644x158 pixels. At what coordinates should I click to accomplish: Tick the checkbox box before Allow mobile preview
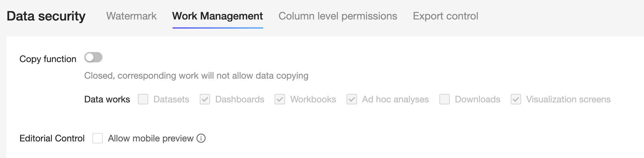(98, 138)
